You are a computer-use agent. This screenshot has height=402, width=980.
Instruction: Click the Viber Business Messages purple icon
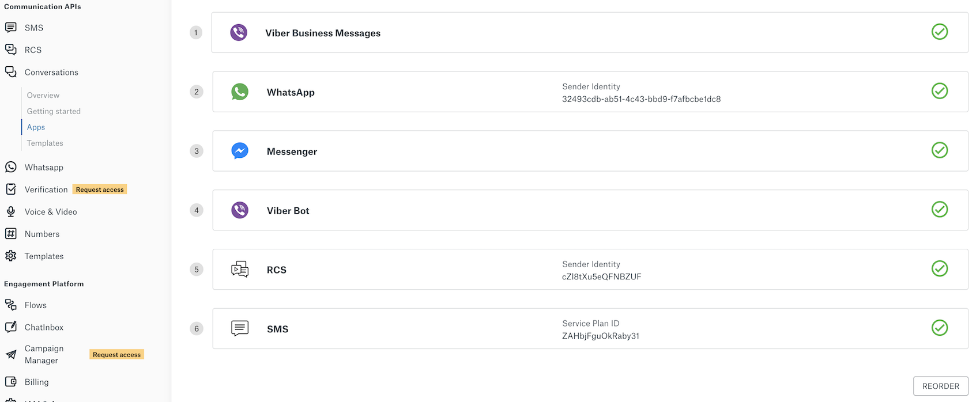239,32
